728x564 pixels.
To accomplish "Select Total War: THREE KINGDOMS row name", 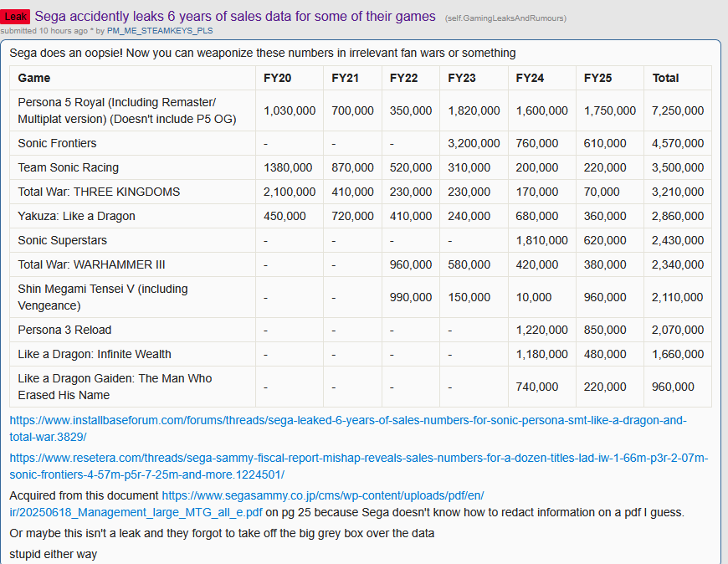I will [x=99, y=192].
